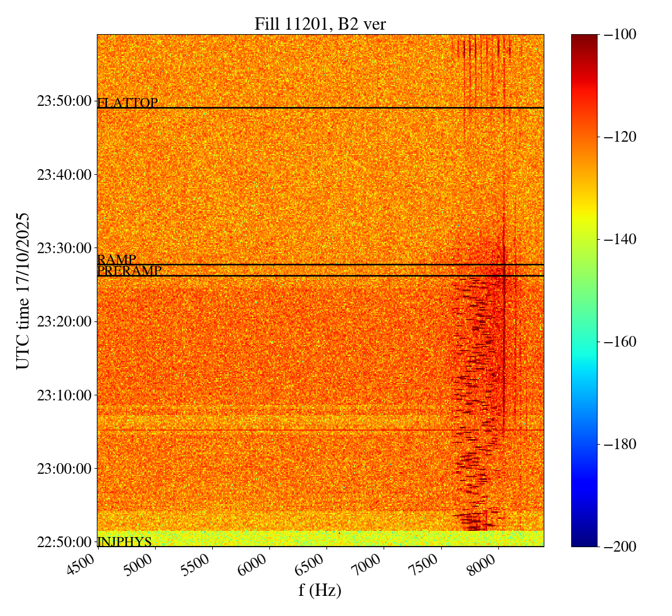Pick the 23:00:00 time tick label
The image size is (672, 616).
click(63, 469)
